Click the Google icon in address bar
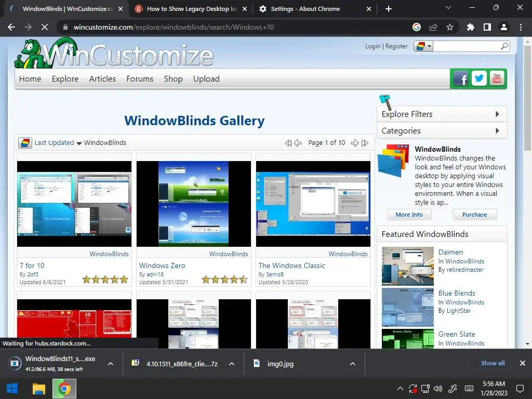Image resolution: width=532 pixels, height=399 pixels. (417, 27)
